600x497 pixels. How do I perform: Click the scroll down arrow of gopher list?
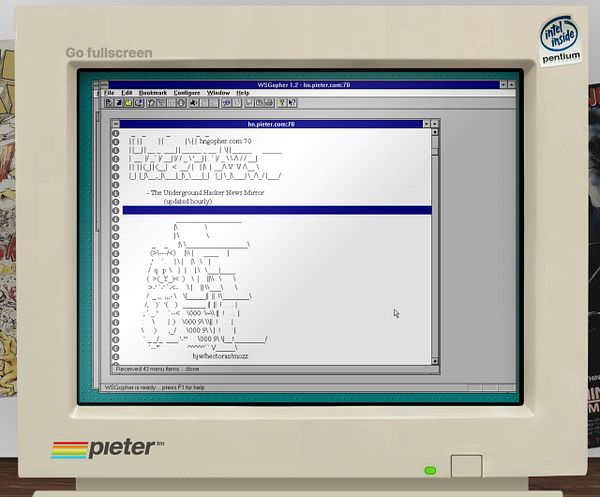tap(435, 361)
